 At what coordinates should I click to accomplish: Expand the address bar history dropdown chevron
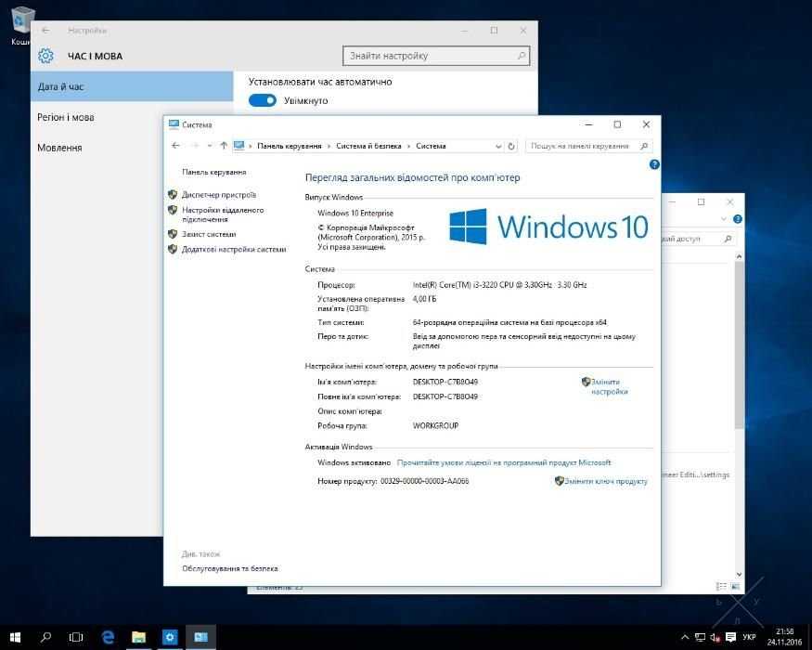click(498, 146)
